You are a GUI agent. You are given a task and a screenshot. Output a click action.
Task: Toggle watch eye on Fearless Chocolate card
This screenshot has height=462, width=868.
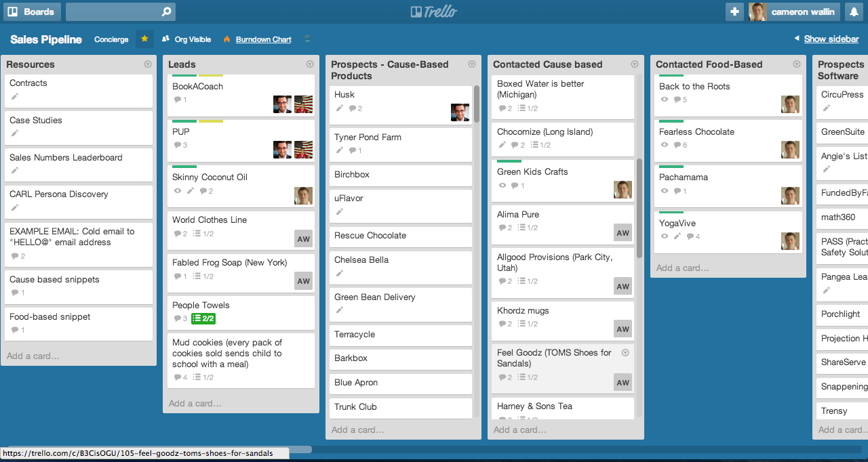(x=665, y=145)
